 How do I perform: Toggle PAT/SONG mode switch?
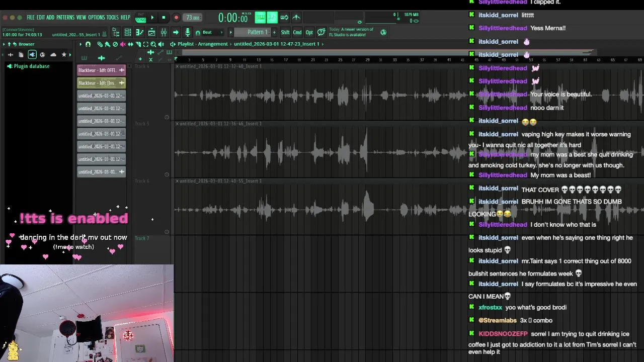pos(140,17)
